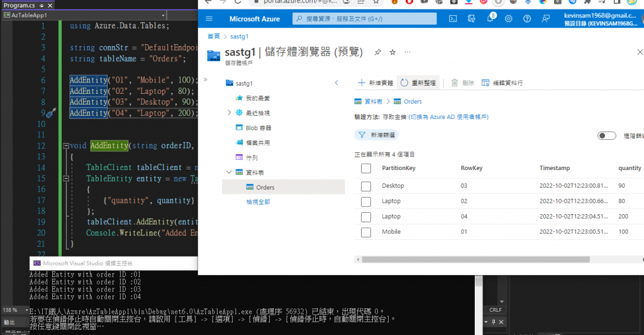The width and height of the screenshot is (644, 335).
Task: Click the refresh button in table toolbar
Action: click(x=418, y=83)
